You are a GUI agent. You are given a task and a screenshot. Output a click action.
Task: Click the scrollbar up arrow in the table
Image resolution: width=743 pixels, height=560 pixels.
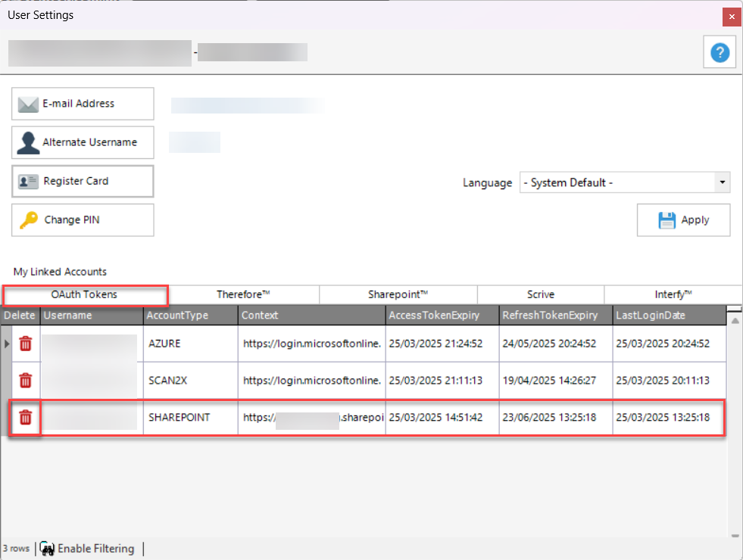click(734, 321)
